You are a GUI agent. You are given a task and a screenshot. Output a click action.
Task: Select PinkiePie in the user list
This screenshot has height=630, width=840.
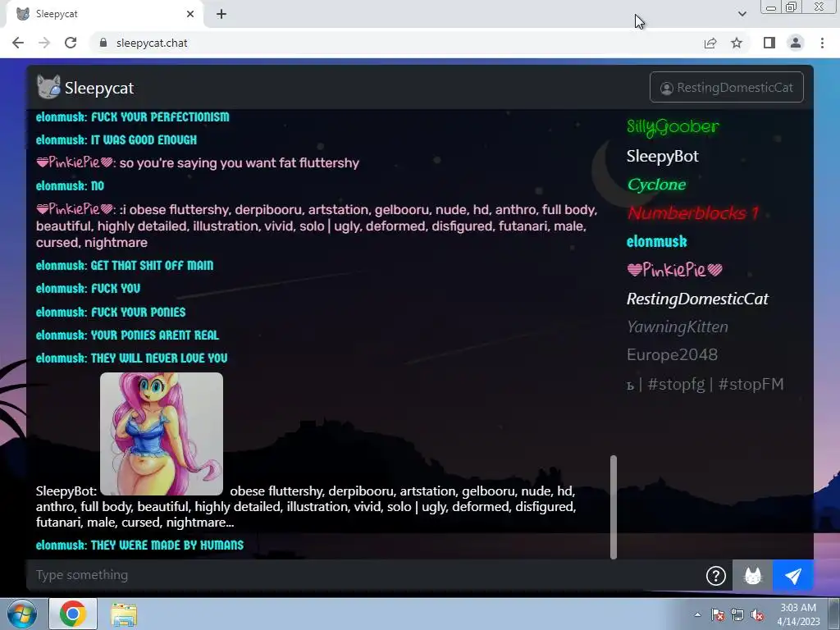[x=674, y=270]
